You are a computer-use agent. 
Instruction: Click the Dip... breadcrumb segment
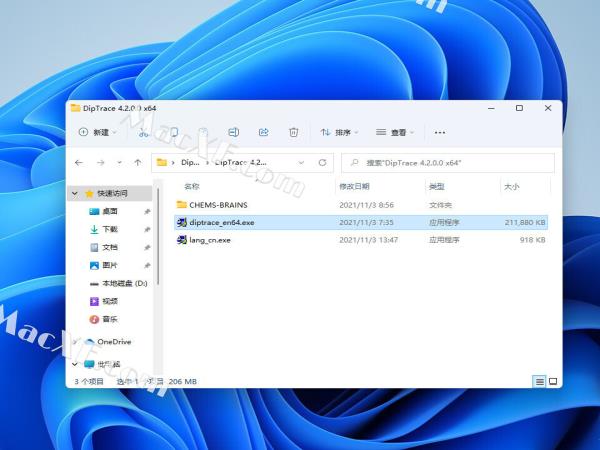(x=190, y=163)
